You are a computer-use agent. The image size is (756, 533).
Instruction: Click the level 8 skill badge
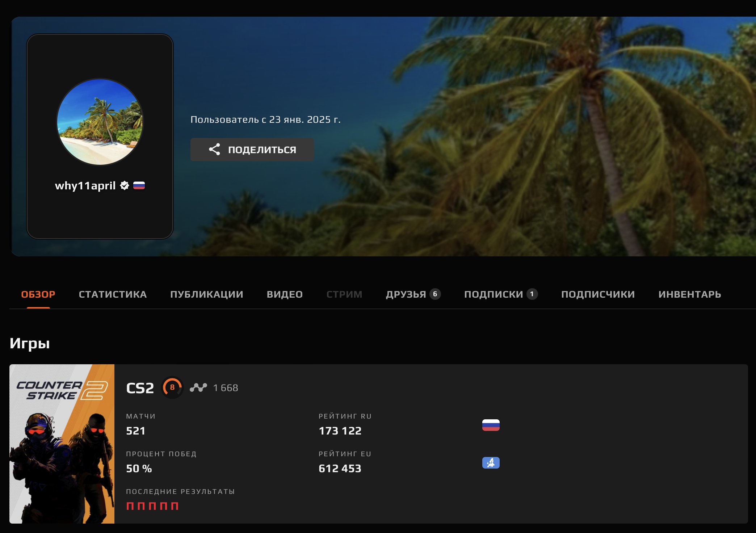coord(172,387)
